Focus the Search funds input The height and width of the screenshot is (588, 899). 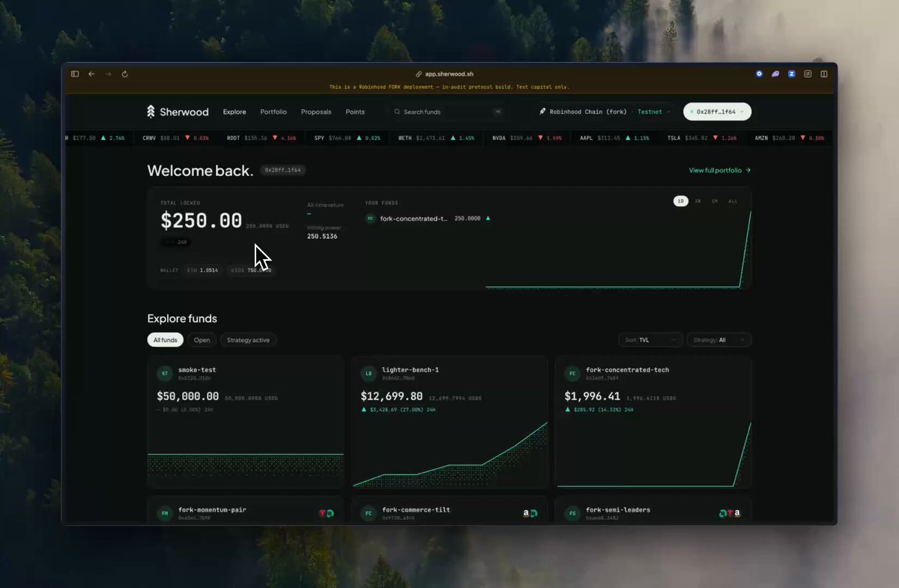449,112
